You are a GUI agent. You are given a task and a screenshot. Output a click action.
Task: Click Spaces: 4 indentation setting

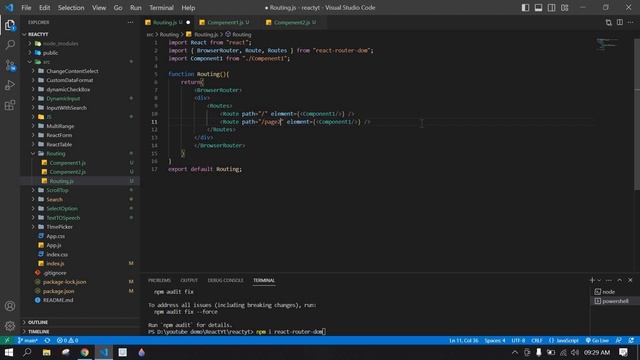coord(495,340)
